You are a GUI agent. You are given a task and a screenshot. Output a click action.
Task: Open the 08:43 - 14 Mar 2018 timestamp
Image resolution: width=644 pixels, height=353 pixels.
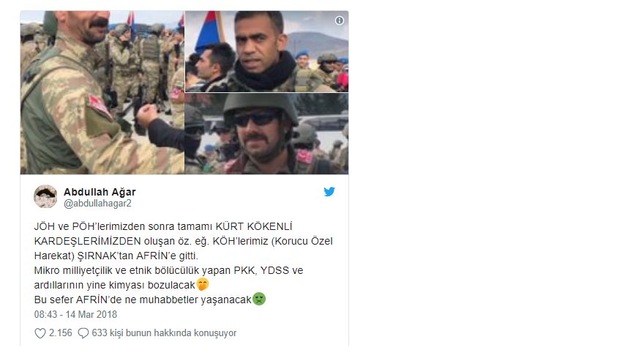pyautogui.click(x=75, y=315)
